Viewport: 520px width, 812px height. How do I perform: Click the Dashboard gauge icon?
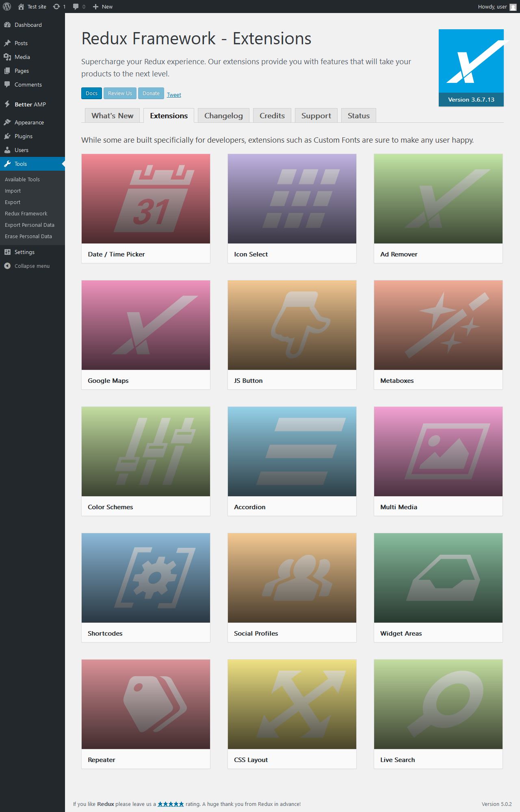[7, 25]
